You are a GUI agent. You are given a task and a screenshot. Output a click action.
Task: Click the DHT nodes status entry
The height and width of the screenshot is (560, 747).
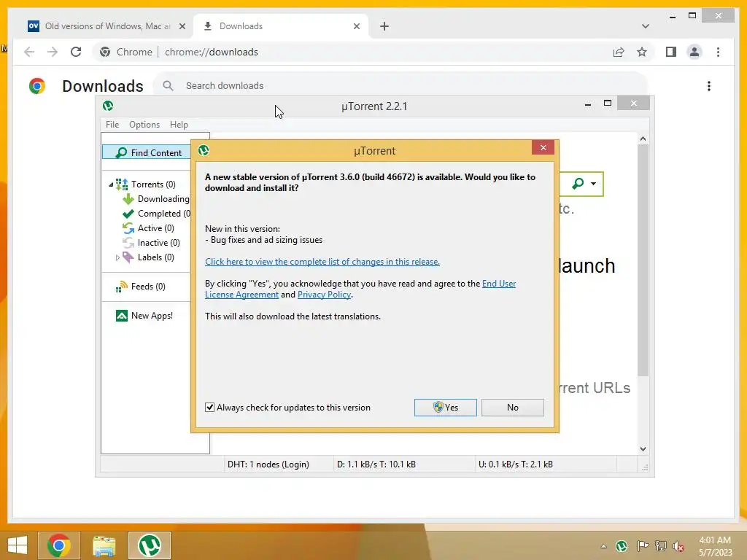(268, 464)
